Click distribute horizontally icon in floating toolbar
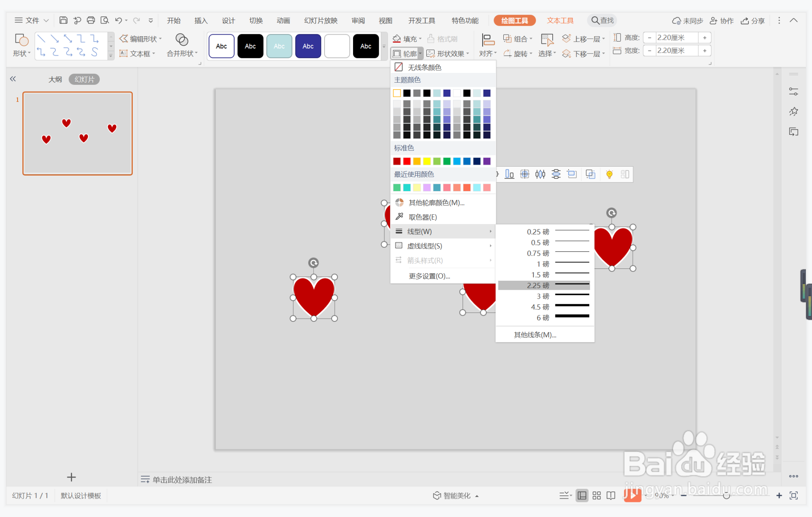Viewport: 812px width, 517px height. [x=540, y=175]
